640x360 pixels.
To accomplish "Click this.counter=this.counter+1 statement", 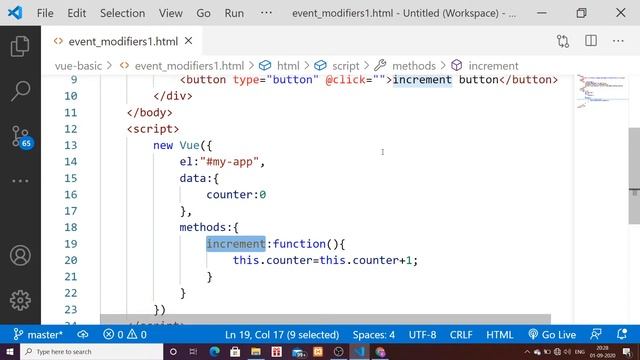I will 325,260.
